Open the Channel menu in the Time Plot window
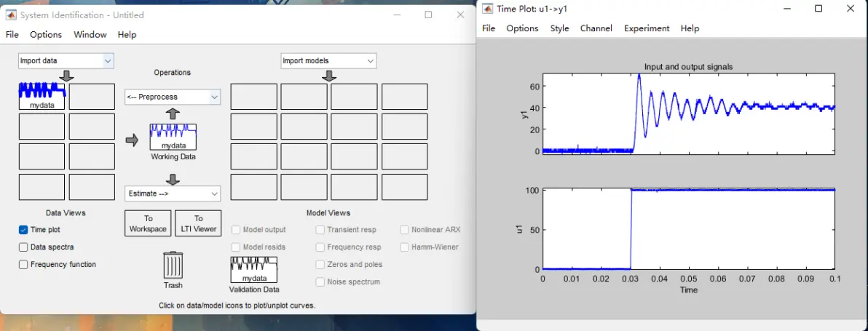 pyautogui.click(x=596, y=28)
